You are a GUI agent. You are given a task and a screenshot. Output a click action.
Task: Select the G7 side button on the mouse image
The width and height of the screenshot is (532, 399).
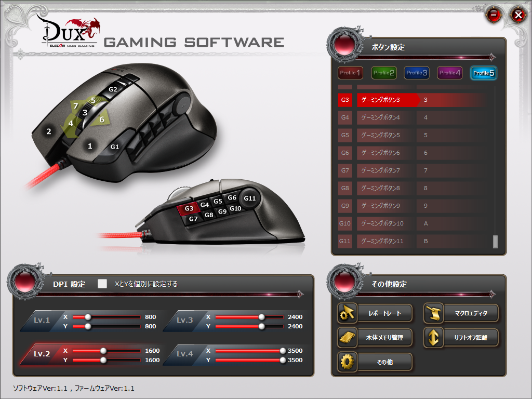click(193, 219)
